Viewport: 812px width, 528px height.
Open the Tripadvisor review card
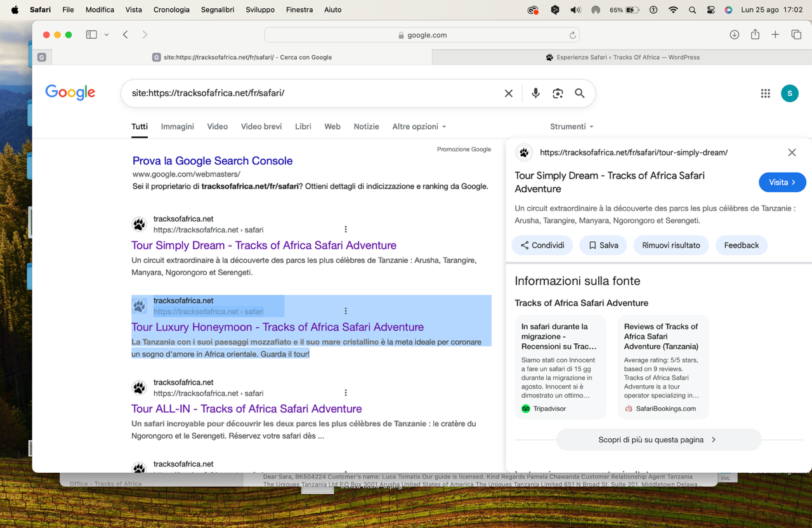pyautogui.click(x=560, y=367)
